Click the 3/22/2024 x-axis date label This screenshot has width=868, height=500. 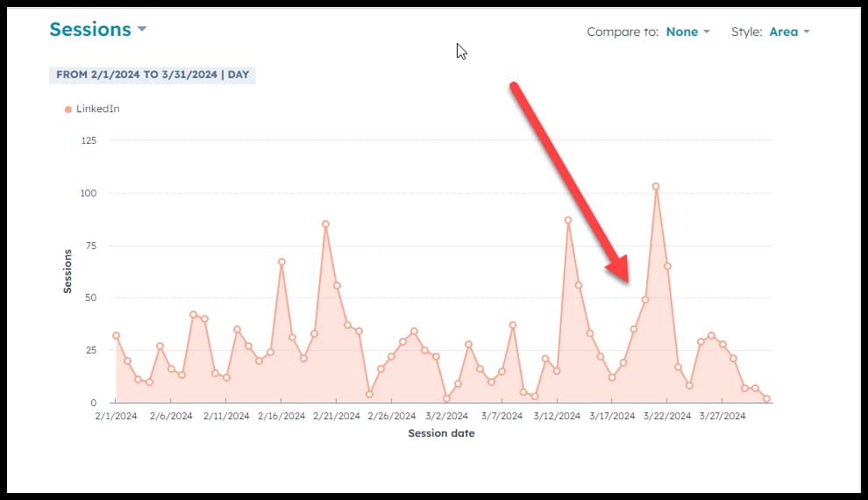point(667,416)
